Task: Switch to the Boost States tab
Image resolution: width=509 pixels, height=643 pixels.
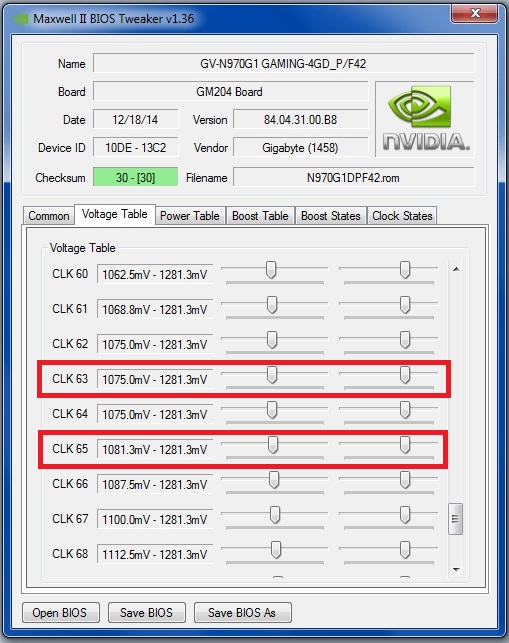Action: [331, 216]
